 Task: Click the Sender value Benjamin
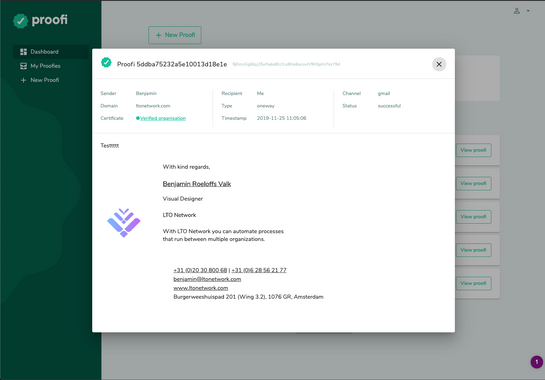[x=146, y=93]
